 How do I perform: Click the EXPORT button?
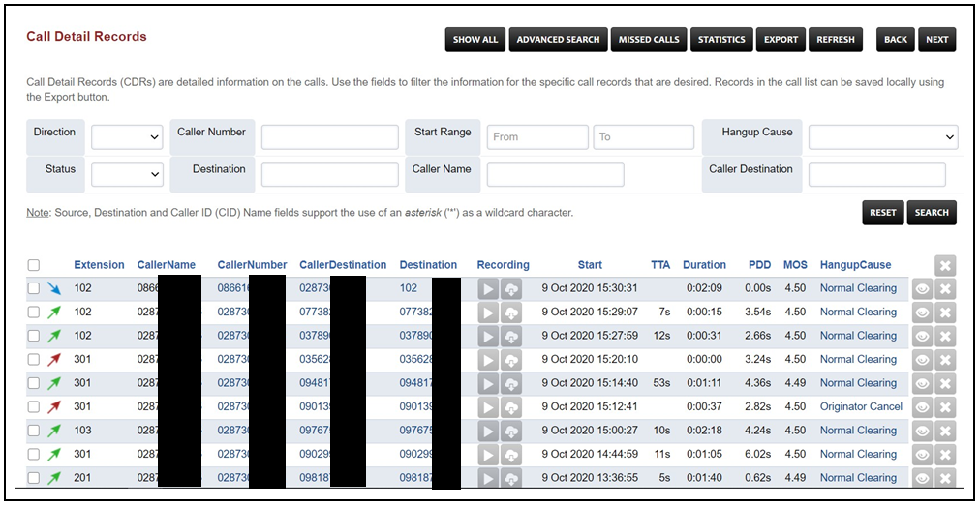pos(781,40)
